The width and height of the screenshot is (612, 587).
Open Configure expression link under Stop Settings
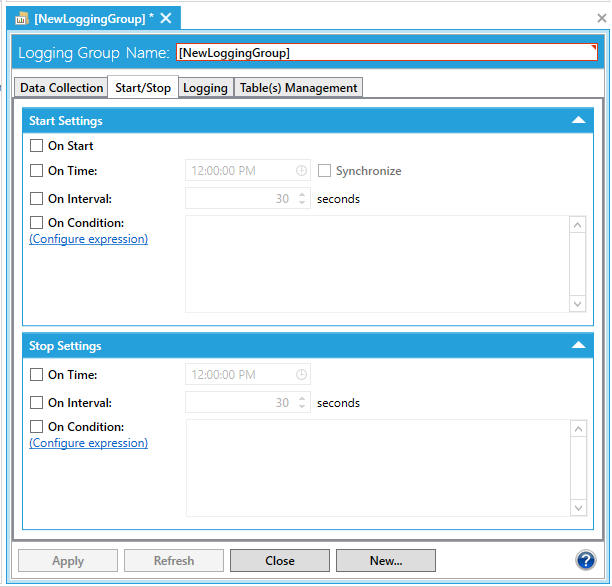(x=89, y=443)
